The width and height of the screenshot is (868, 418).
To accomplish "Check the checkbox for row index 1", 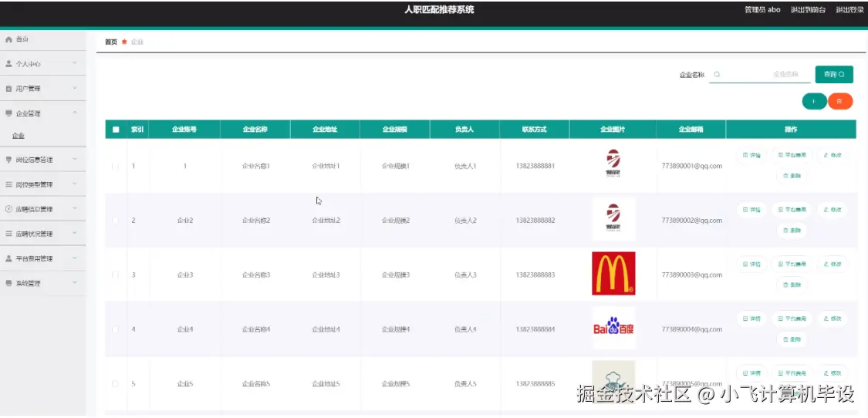I will click(x=115, y=166).
